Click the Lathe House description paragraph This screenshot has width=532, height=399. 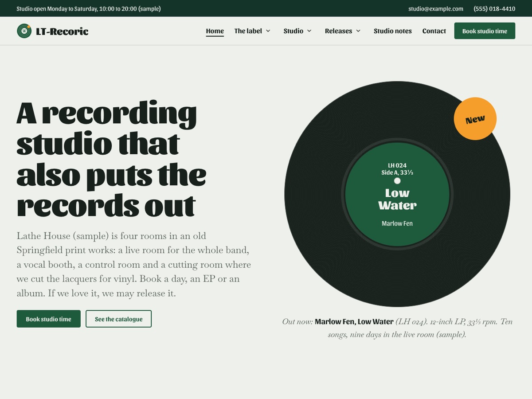(x=134, y=264)
